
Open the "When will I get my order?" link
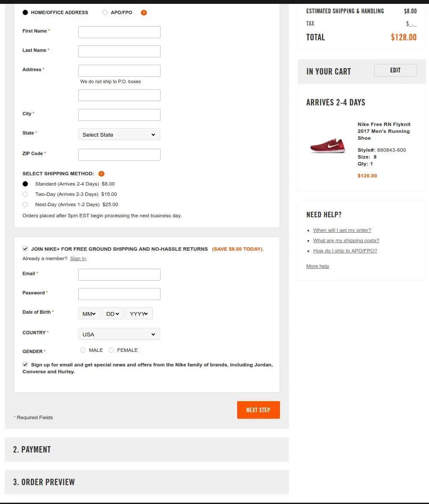(342, 230)
